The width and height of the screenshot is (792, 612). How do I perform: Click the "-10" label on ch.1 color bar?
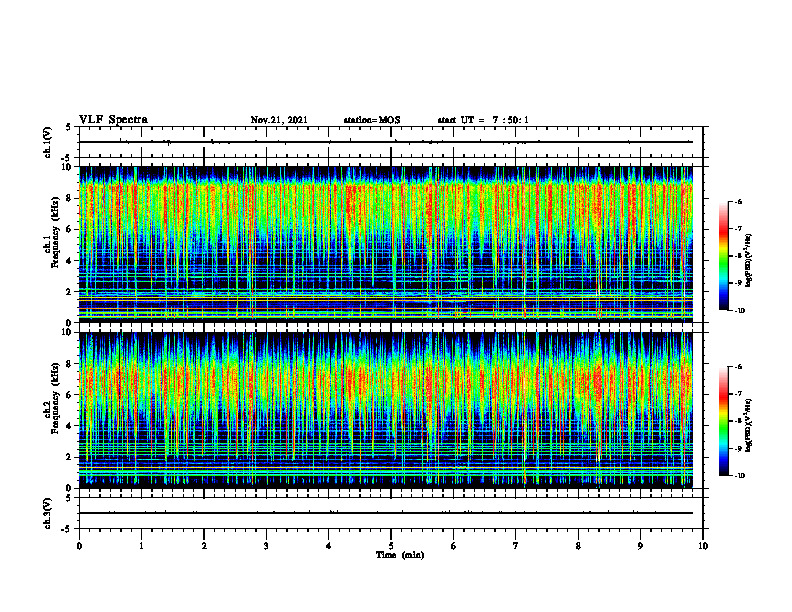click(x=739, y=311)
